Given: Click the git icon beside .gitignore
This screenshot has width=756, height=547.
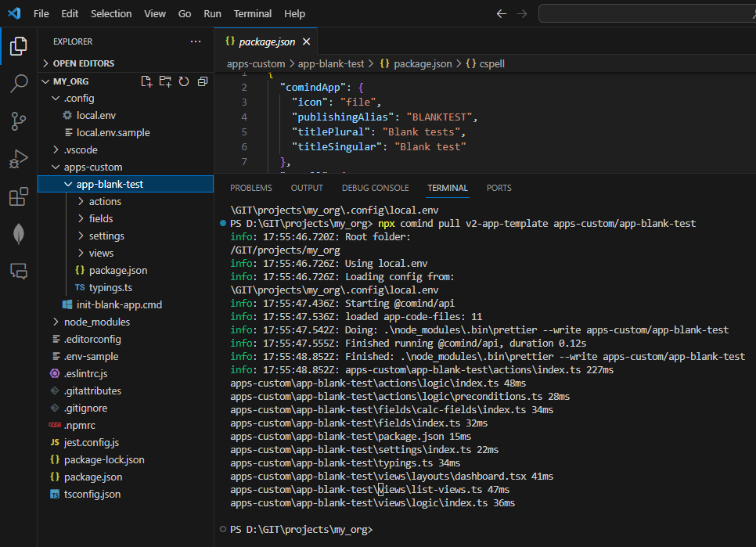Looking at the screenshot, I should 55,408.
